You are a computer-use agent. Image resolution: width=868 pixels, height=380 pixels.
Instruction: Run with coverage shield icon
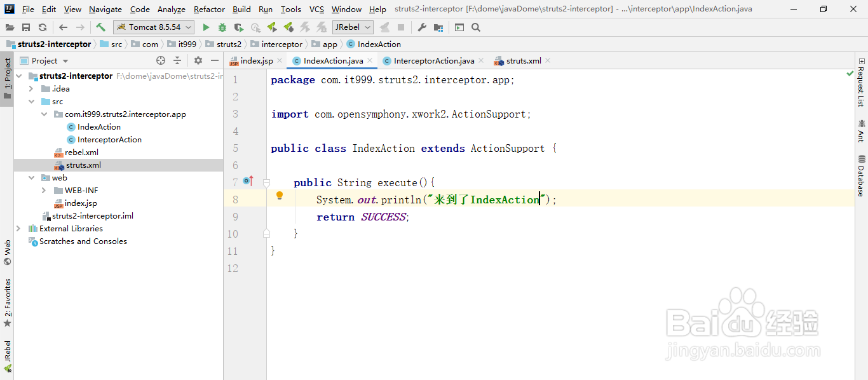239,27
